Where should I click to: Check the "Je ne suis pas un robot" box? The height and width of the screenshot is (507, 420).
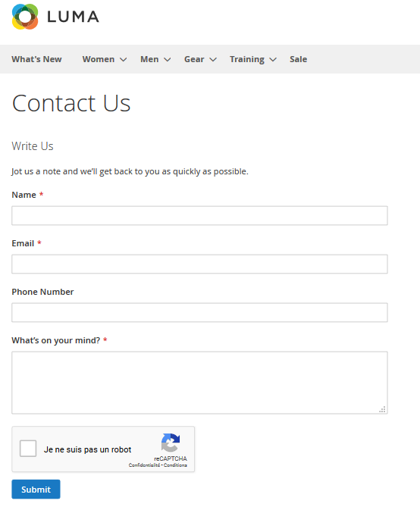pos(28,449)
